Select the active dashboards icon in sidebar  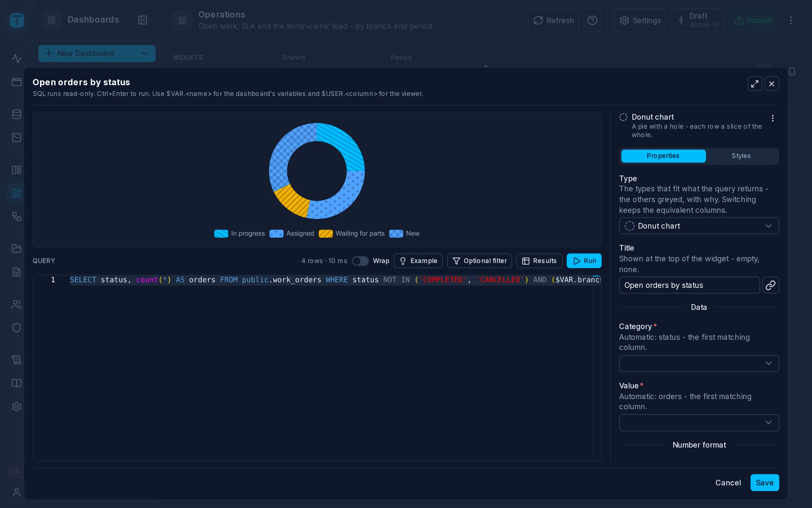16,193
